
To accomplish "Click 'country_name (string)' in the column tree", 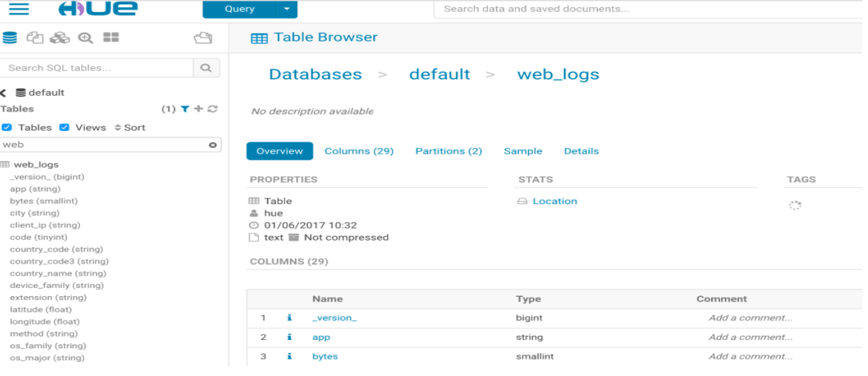I will pyautogui.click(x=58, y=273).
